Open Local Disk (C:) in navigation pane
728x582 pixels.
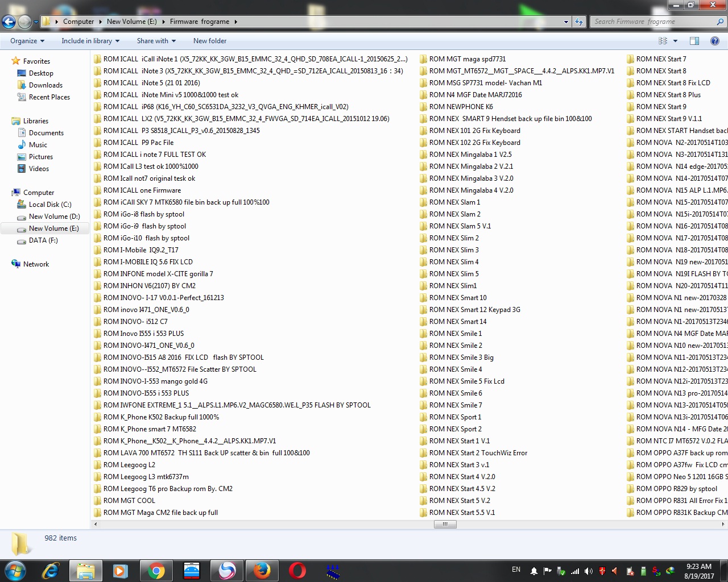50,205
